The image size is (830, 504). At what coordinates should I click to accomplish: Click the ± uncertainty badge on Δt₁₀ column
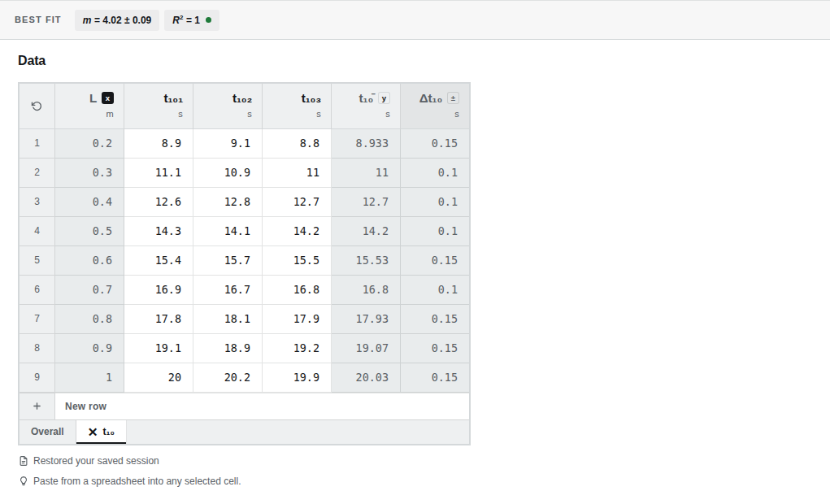[453, 98]
